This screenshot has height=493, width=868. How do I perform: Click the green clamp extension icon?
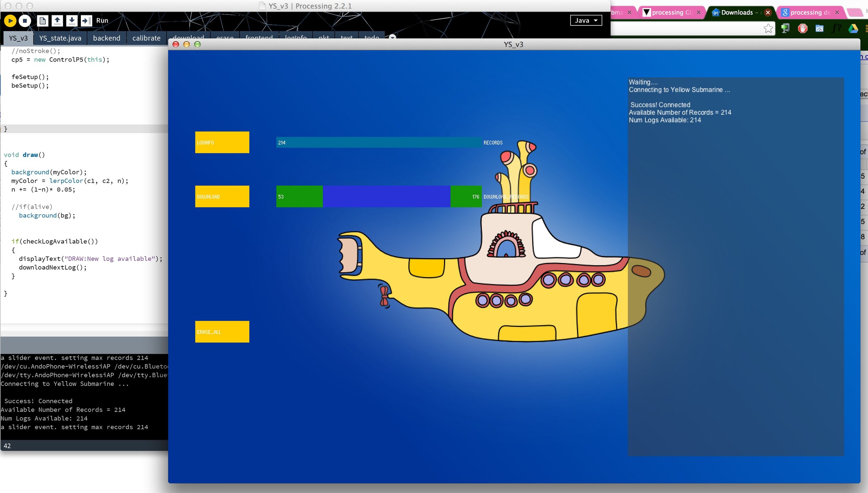(x=785, y=28)
